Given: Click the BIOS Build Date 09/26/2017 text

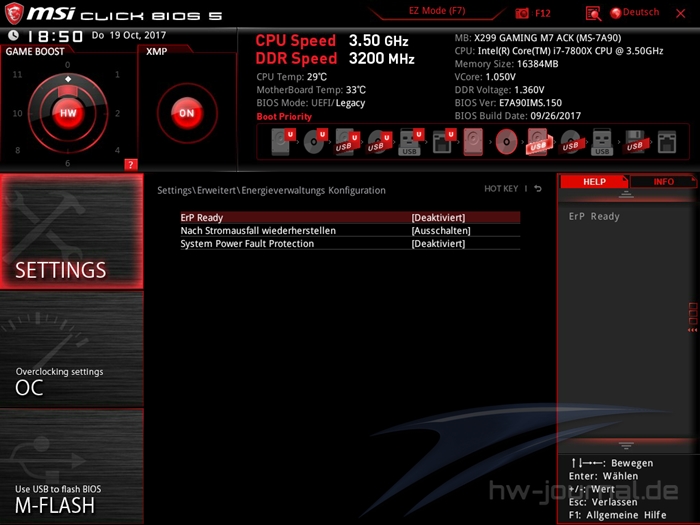Looking at the screenshot, I should [x=517, y=116].
